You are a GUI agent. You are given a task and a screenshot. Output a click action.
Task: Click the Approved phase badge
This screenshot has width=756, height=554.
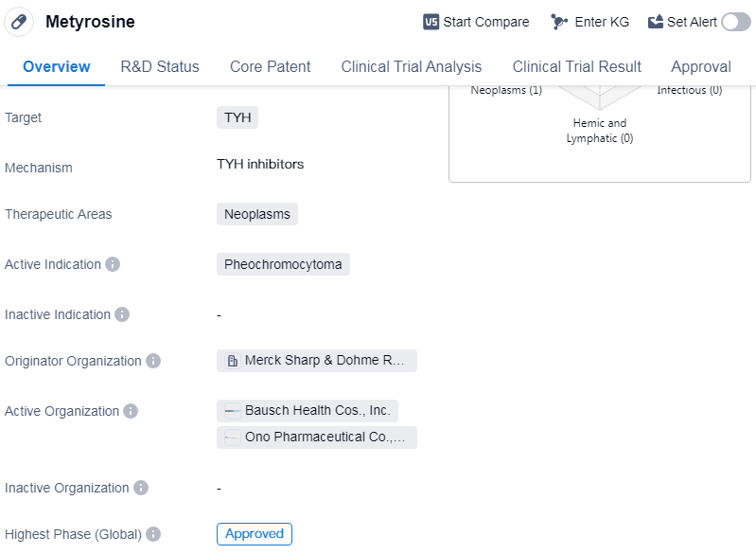click(x=254, y=534)
